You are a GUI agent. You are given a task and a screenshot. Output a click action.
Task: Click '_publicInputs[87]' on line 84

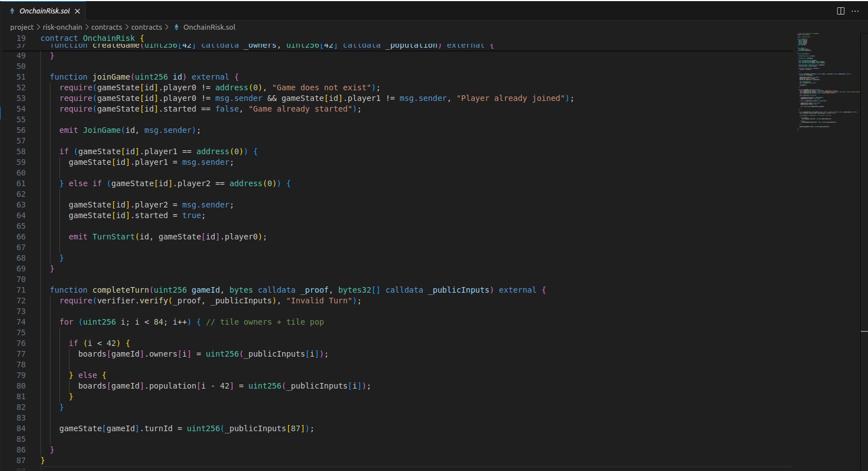265,428
